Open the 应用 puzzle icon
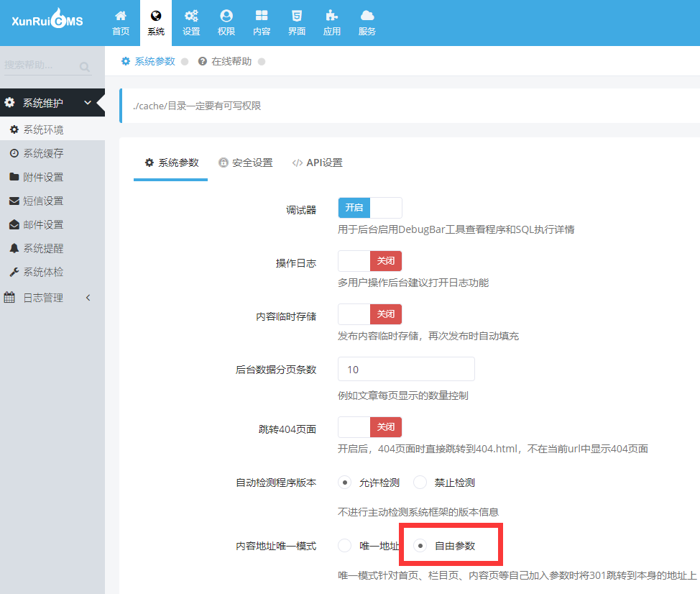Screen dimensions: 700x594 click(332, 16)
